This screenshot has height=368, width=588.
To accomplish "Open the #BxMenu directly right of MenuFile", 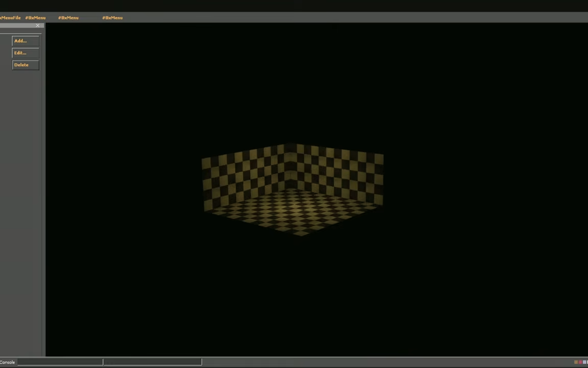I will click(35, 18).
